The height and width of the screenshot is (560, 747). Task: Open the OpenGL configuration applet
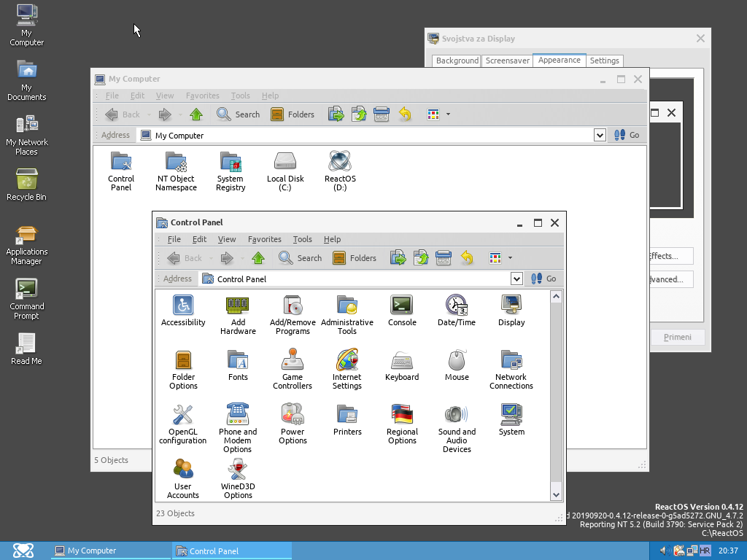click(x=183, y=424)
